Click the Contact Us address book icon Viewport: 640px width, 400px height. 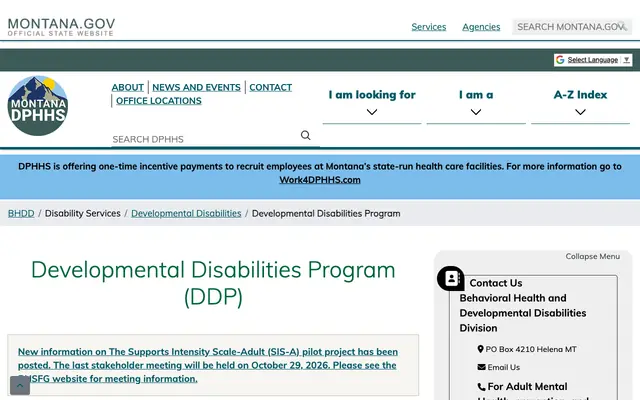pyautogui.click(x=451, y=278)
